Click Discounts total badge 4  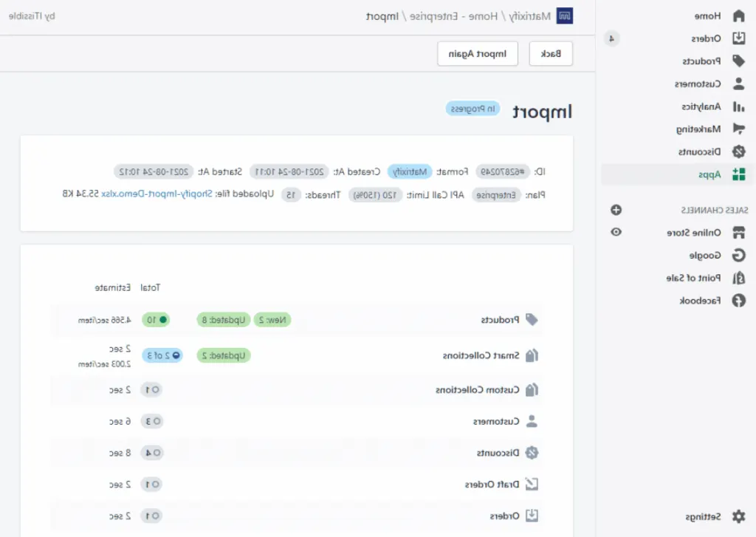pyautogui.click(x=152, y=453)
